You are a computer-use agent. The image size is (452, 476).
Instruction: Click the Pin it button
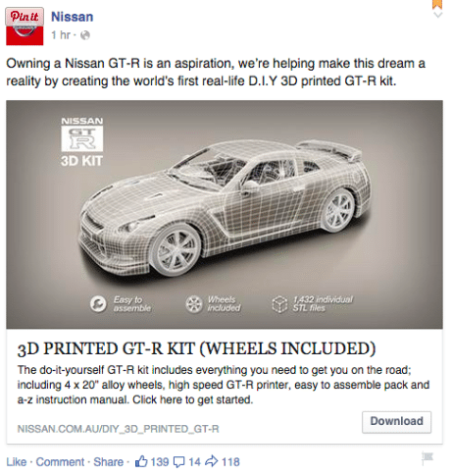tap(25, 17)
